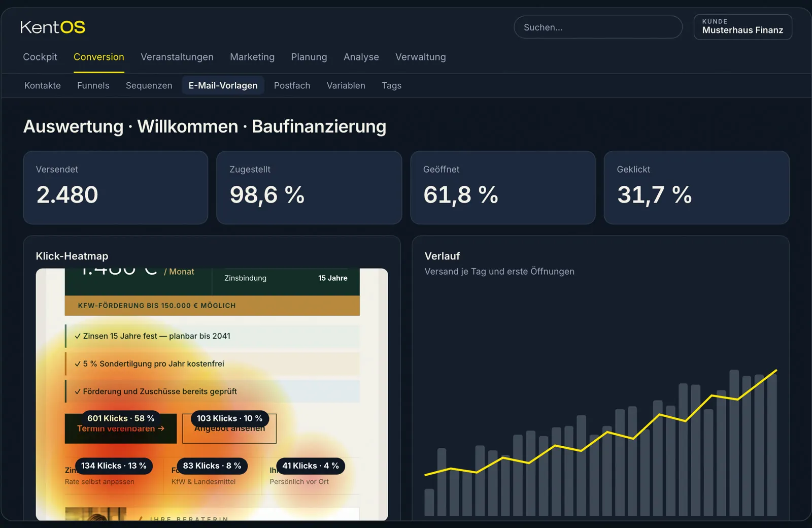Click the Klick-Heatmap panel heading
The height and width of the screenshot is (528, 812).
pos(72,256)
